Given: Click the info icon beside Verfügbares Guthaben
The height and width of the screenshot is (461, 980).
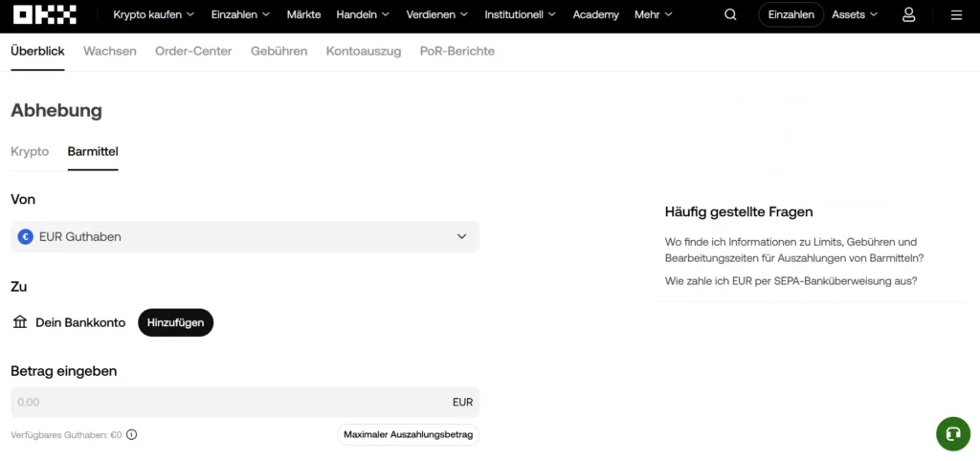Looking at the screenshot, I should (132, 434).
